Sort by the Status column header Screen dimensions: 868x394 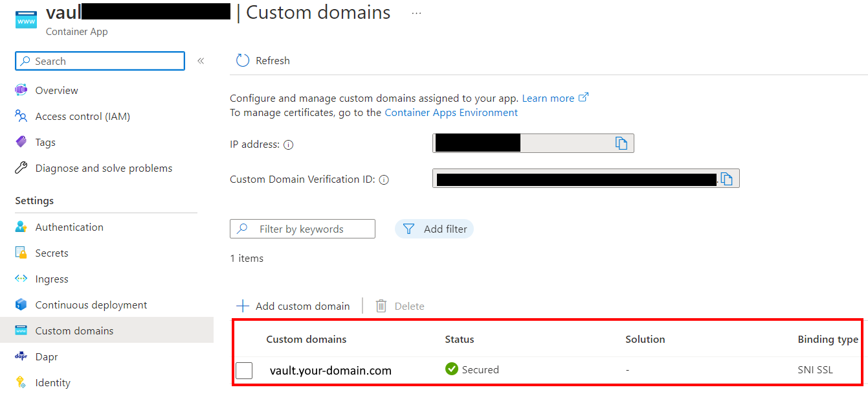click(x=460, y=340)
